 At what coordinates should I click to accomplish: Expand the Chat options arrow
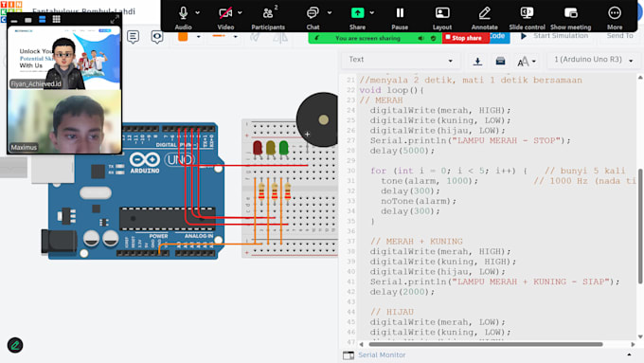pyautogui.click(x=330, y=12)
